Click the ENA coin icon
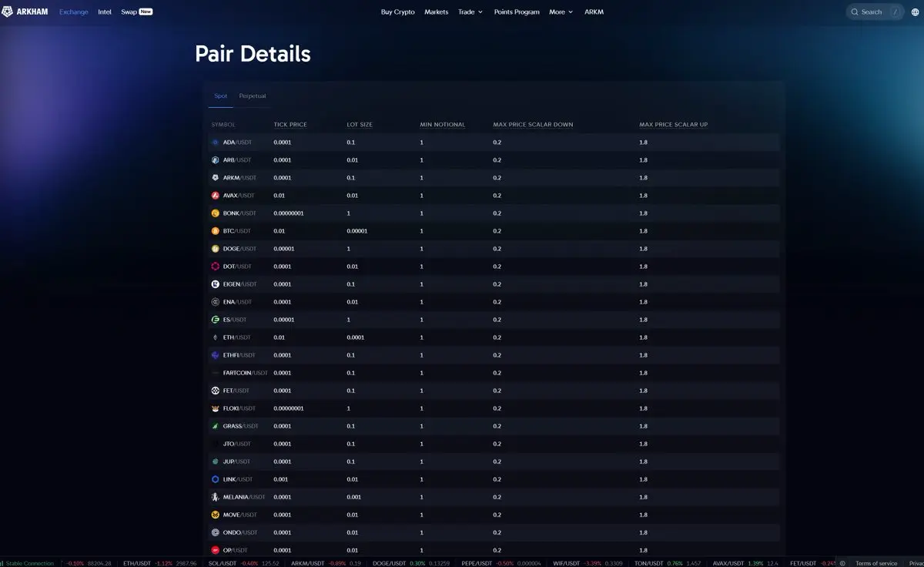Viewport: 924px width, 567px height. tap(216, 302)
